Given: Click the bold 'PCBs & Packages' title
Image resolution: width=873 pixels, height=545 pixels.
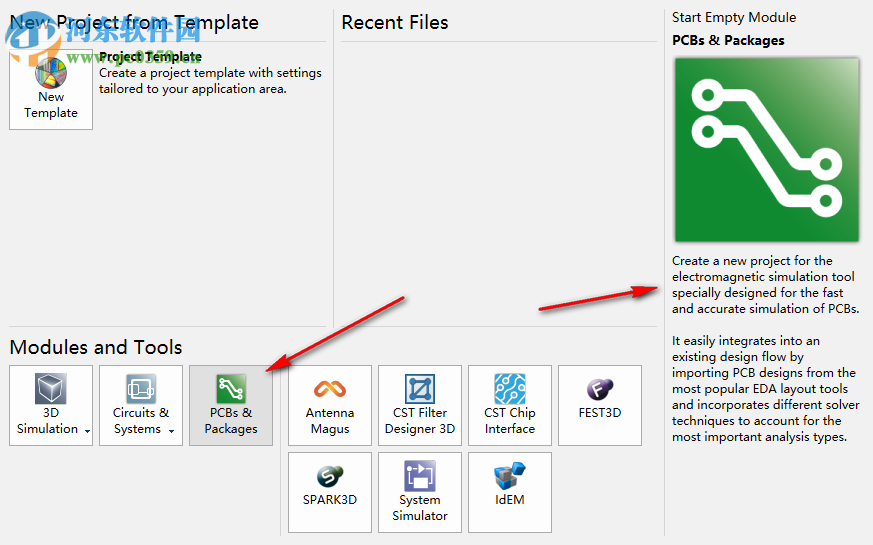Looking at the screenshot, I should click(x=728, y=40).
